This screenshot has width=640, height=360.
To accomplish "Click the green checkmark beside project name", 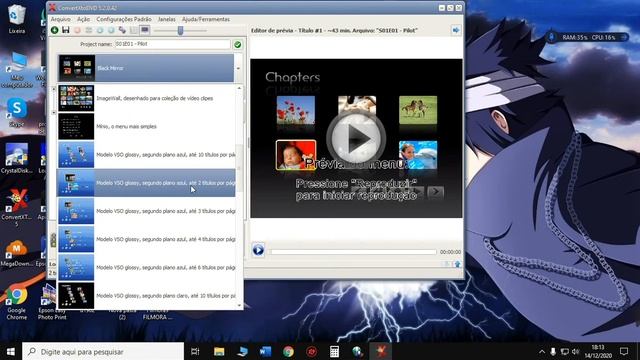I will click(238, 44).
